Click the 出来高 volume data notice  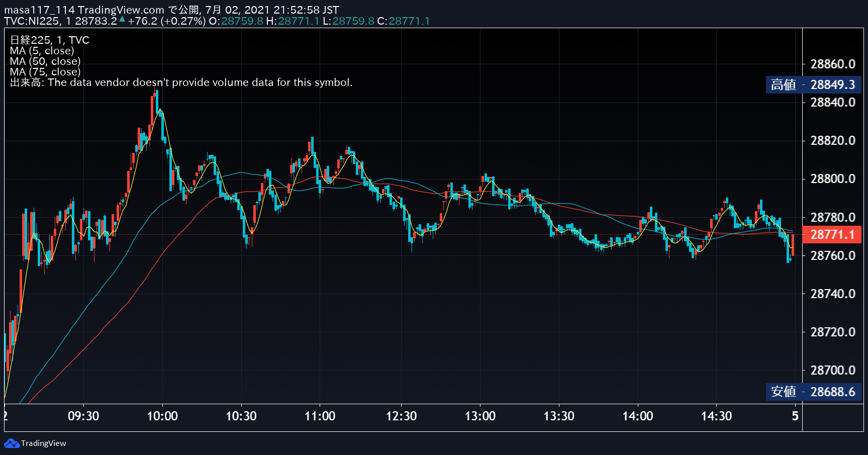(181, 82)
